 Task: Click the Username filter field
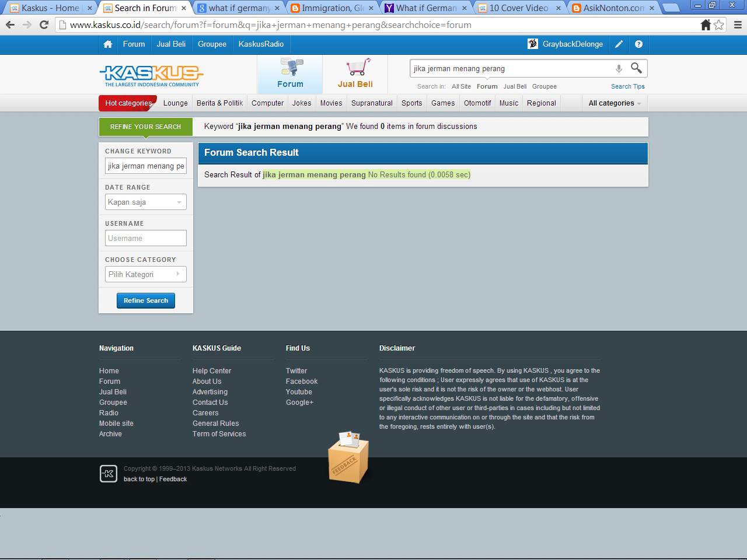146,238
